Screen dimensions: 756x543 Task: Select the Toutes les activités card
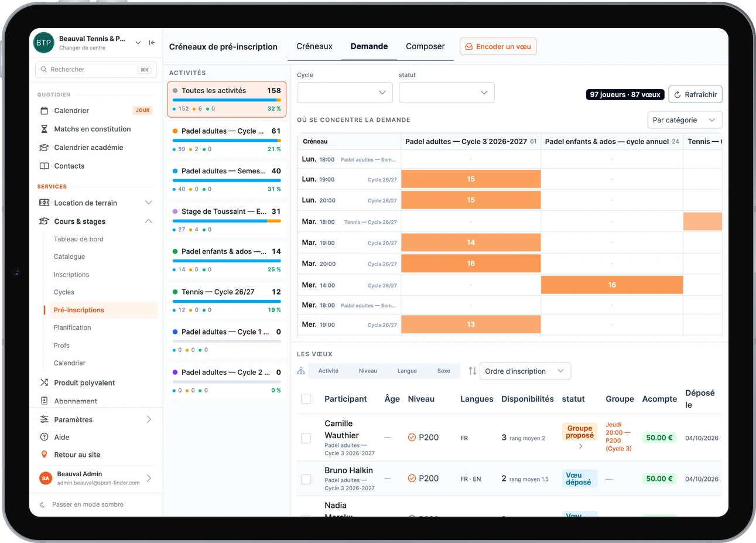tap(227, 99)
